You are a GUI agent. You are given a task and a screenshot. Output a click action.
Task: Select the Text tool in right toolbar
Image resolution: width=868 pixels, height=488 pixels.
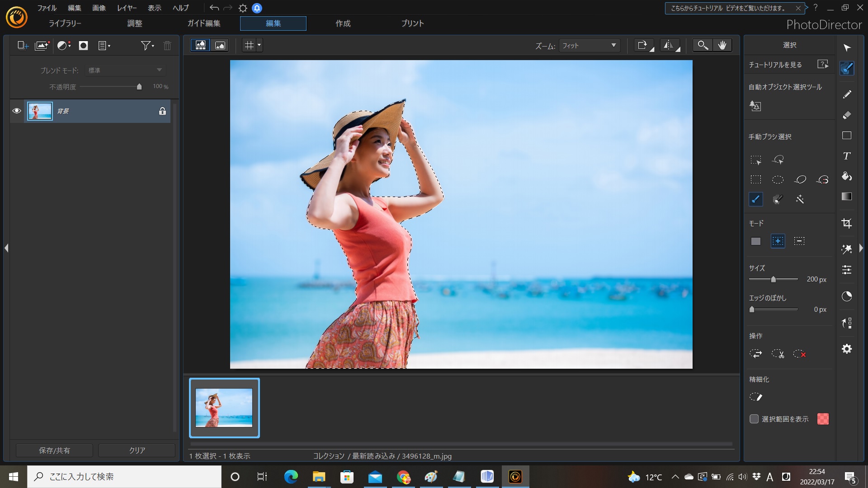pos(847,156)
